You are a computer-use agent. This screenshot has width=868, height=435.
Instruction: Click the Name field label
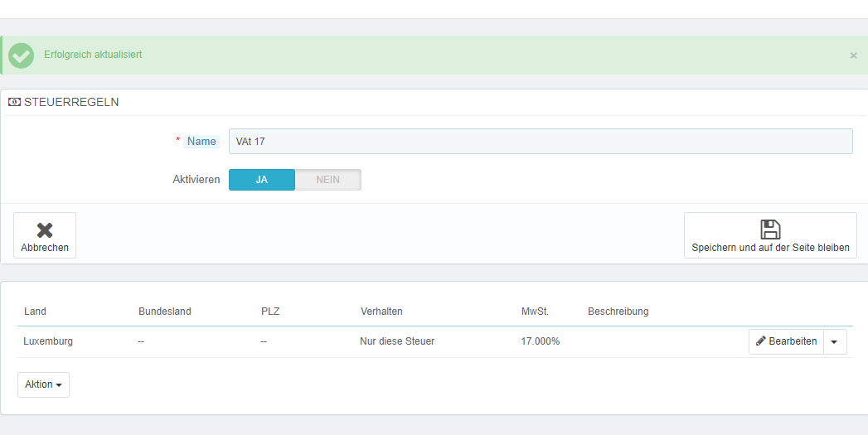201,142
